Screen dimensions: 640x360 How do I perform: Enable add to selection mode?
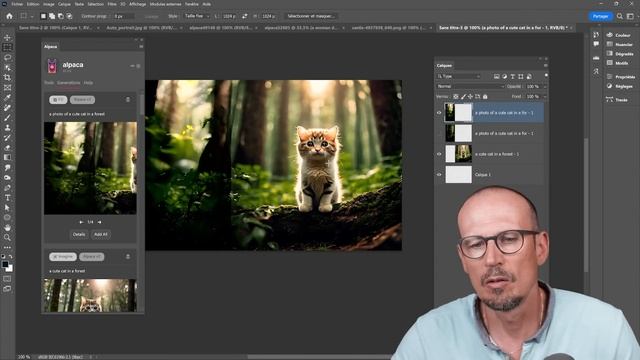pos(52,16)
